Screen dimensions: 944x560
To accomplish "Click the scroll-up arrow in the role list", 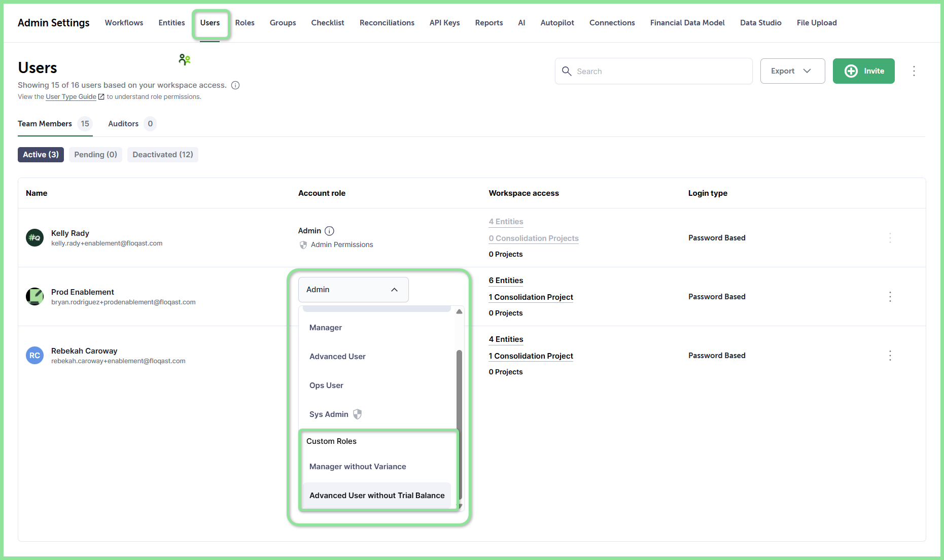I will pos(459,311).
